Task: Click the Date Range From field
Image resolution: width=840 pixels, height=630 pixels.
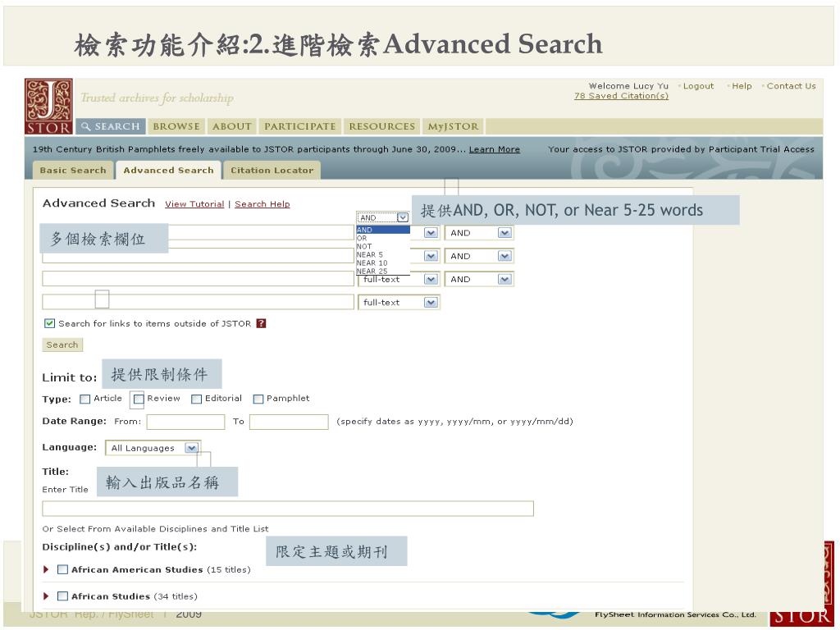Action: coord(186,422)
